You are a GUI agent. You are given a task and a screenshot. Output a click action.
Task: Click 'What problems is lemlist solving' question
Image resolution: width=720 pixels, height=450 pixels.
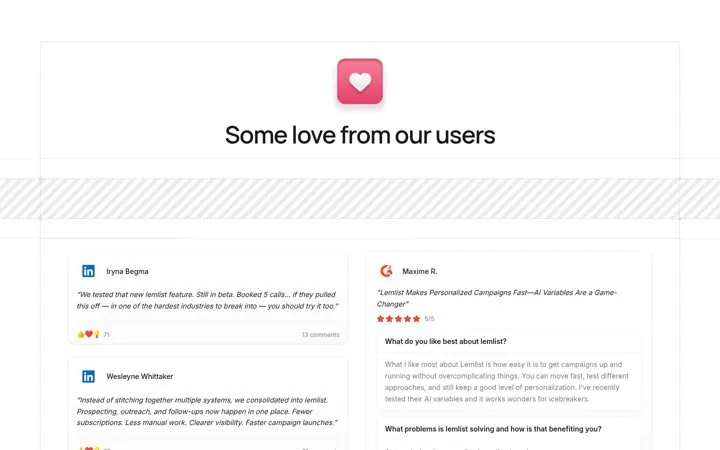tap(493, 429)
